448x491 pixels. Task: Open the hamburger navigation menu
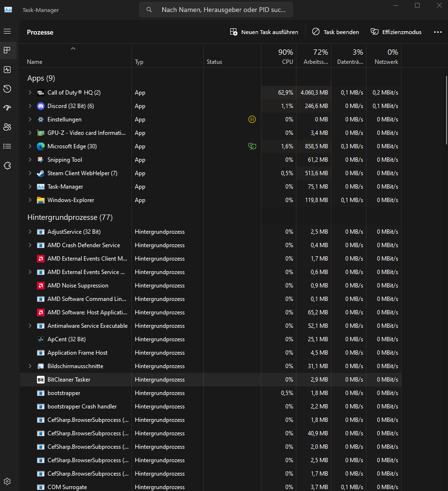(x=7, y=31)
